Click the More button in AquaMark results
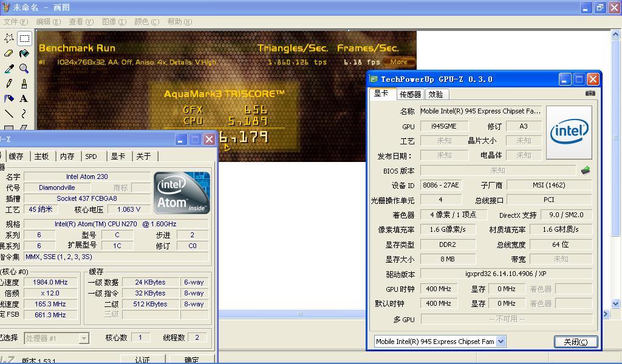This screenshot has height=364, width=622. point(399,62)
